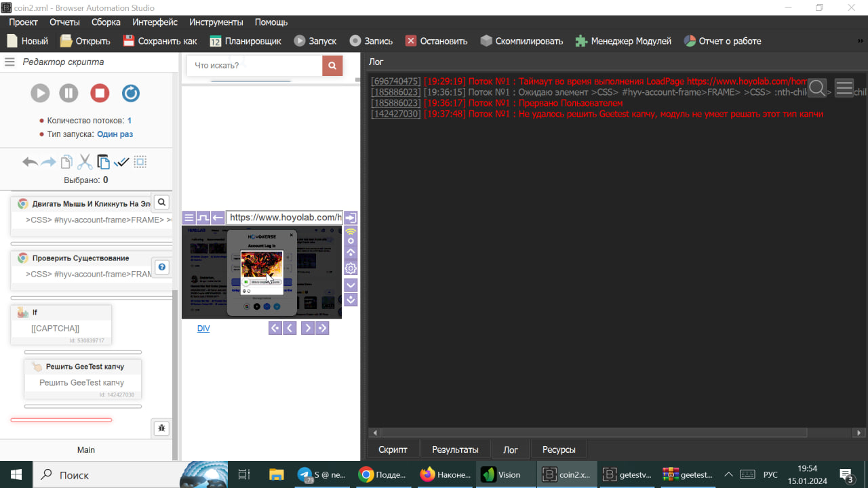Select the 'Решить GeeTest капчу' action block
Viewport: 868px width, 488px height.
83,367
